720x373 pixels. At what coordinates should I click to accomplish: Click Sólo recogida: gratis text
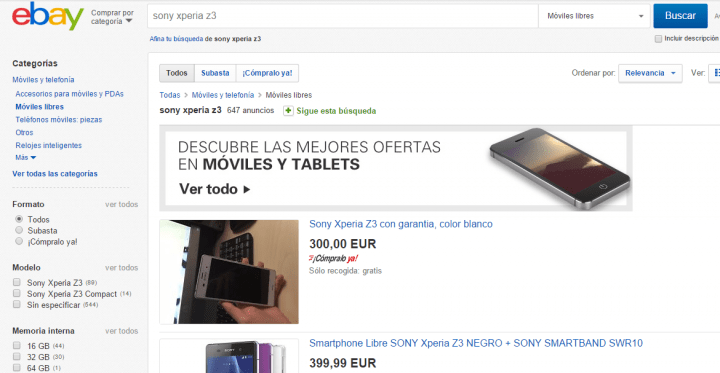[345, 271]
